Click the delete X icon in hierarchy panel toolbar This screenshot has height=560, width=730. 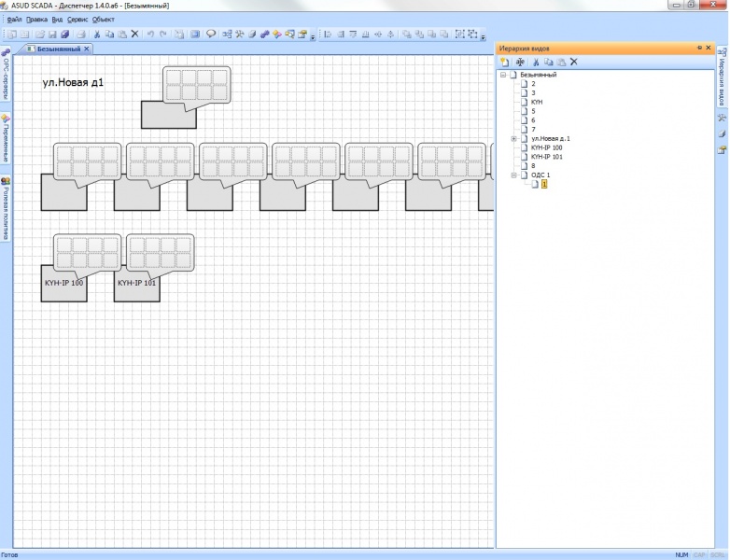click(574, 62)
